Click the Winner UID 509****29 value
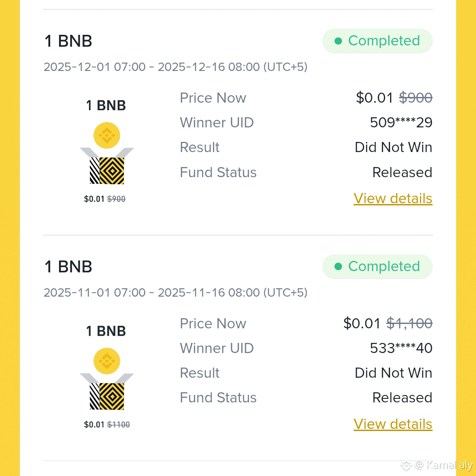The width and height of the screenshot is (476, 476). pyautogui.click(x=401, y=123)
